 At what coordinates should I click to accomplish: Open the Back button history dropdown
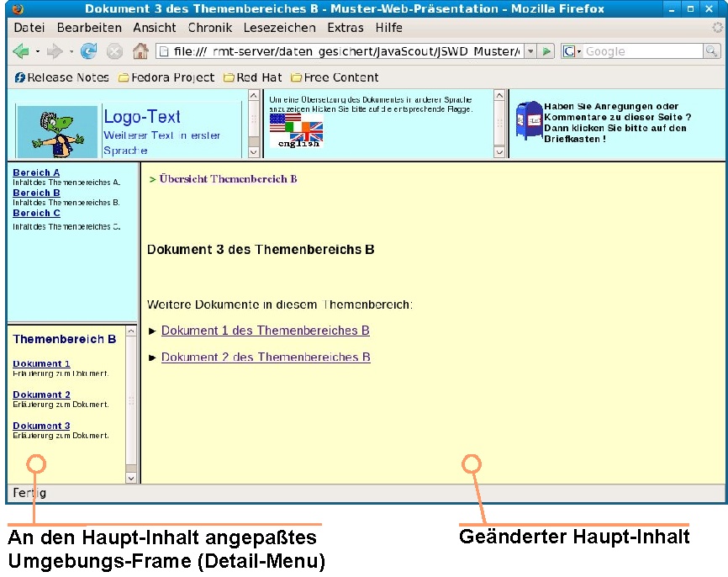pos(38,52)
